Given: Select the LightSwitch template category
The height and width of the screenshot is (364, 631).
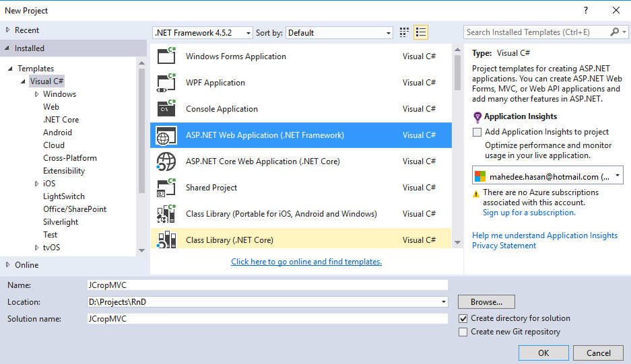Looking at the screenshot, I should (64, 196).
